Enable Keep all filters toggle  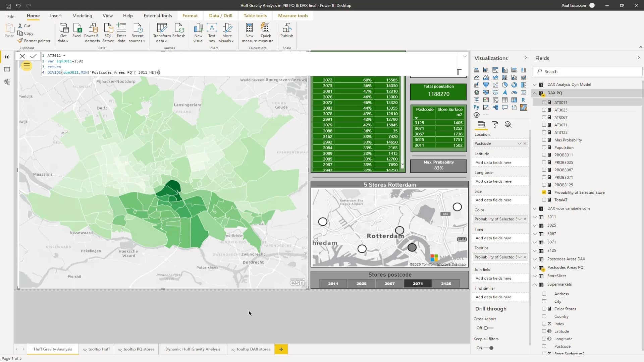tap(488, 348)
